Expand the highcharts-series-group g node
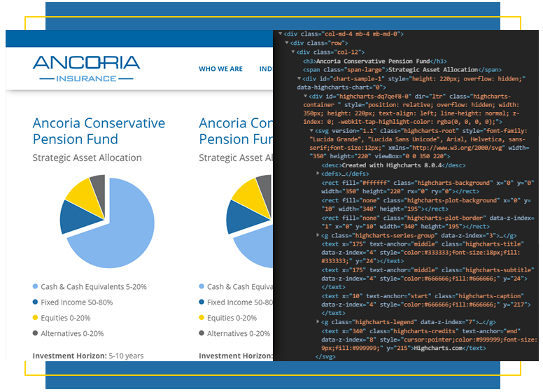Screen dimensions: 543x392 pyautogui.click(x=318, y=235)
